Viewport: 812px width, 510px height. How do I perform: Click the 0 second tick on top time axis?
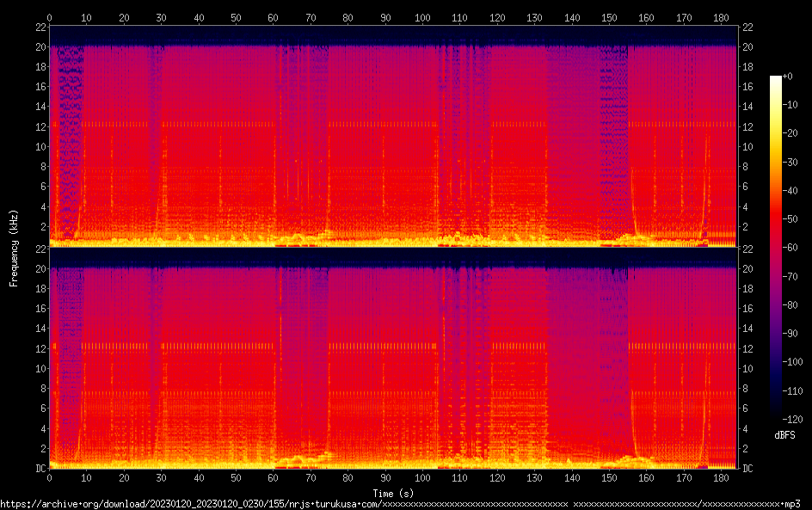point(50,17)
